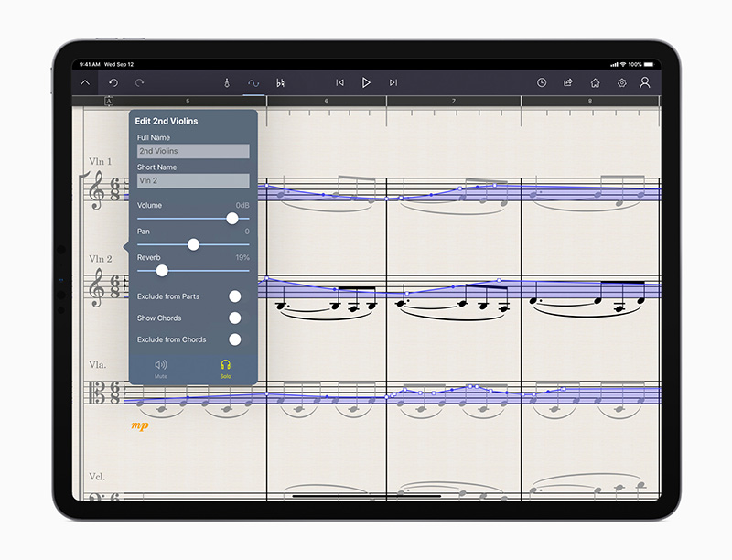Enable Exclude from Parts
The image size is (732, 560).
coord(236,296)
